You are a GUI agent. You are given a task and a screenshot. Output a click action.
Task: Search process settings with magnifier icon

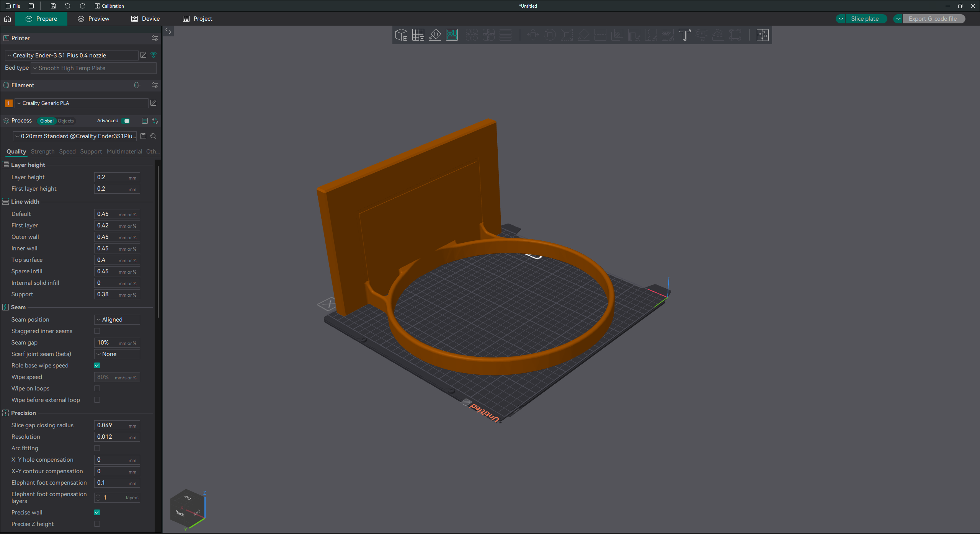pos(154,136)
